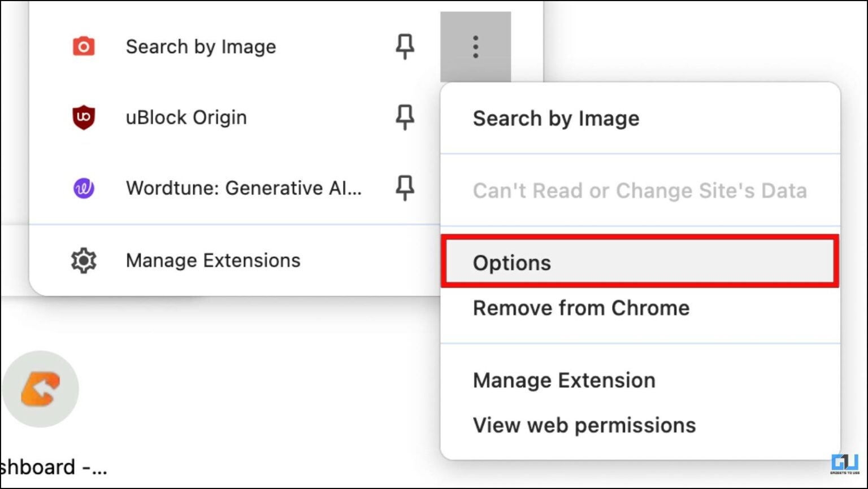Click the Manage Extensions row label
The image size is (868, 489).
pyautogui.click(x=212, y=260)
